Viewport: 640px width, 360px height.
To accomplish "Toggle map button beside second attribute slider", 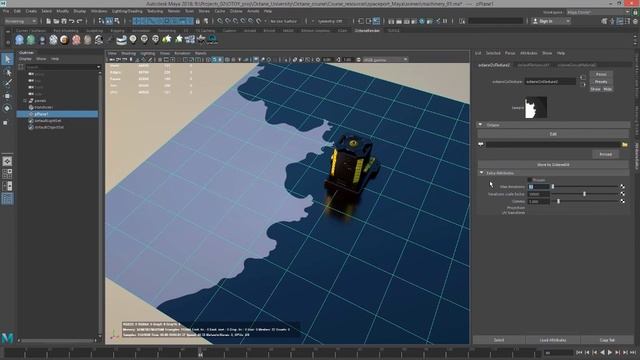I will 622,194.
